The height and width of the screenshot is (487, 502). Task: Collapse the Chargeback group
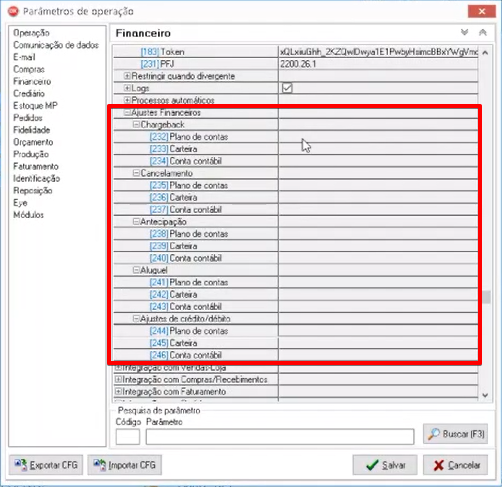pyautogui.click(x=136, y=124)
